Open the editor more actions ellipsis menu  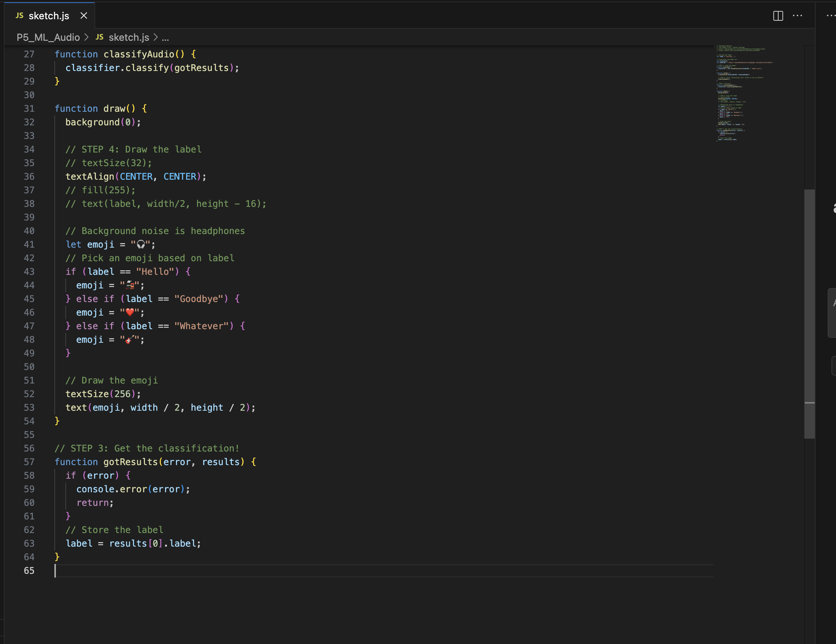pyautogui.click(x=798, y=16)
